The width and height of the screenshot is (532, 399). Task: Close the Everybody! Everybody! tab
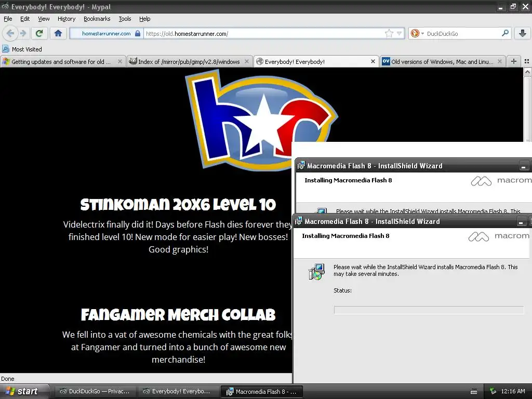click(x=373, y=61)
